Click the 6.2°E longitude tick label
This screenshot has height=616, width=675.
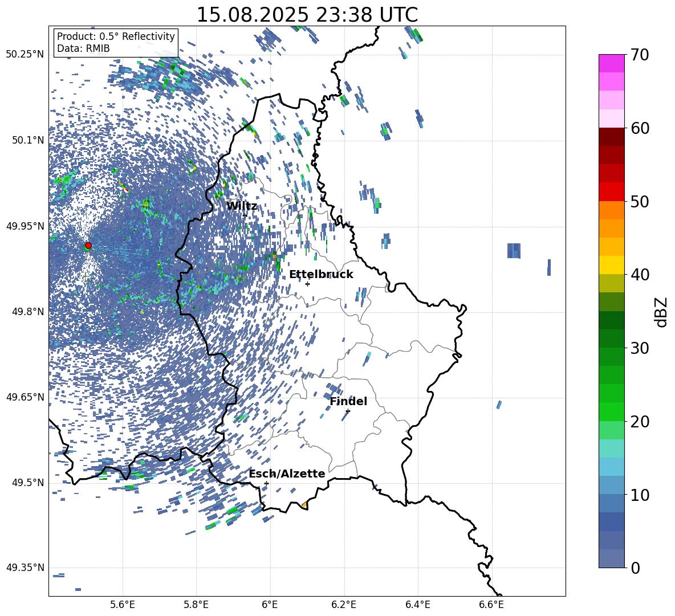pos(344,605)
